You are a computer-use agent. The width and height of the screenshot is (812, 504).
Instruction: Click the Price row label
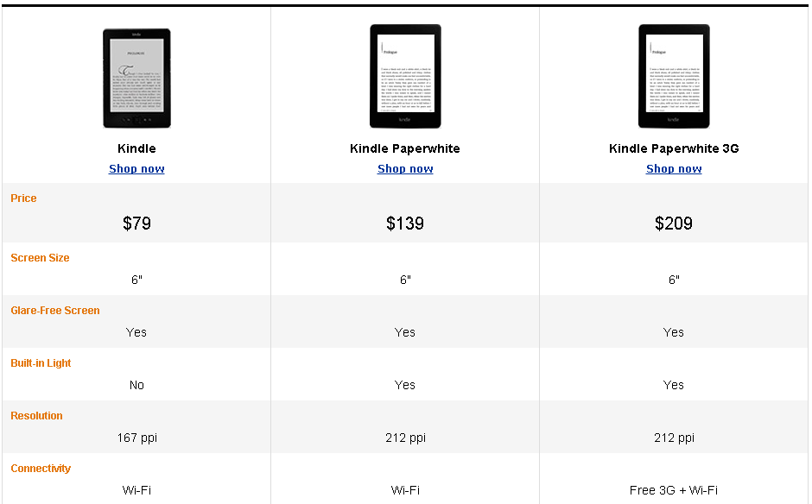tap(23, 198)
